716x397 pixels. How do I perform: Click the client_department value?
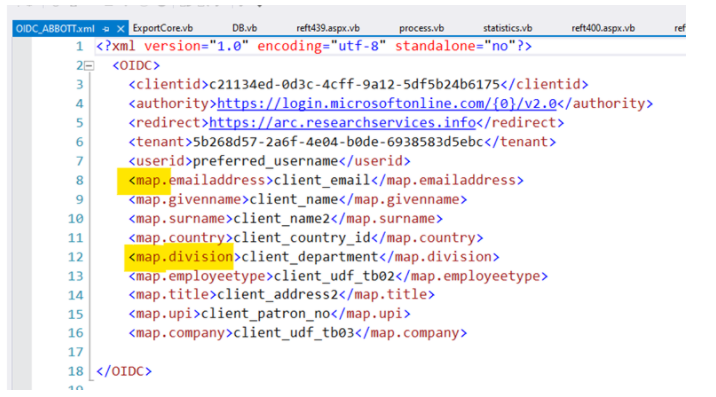click(310, 257)
